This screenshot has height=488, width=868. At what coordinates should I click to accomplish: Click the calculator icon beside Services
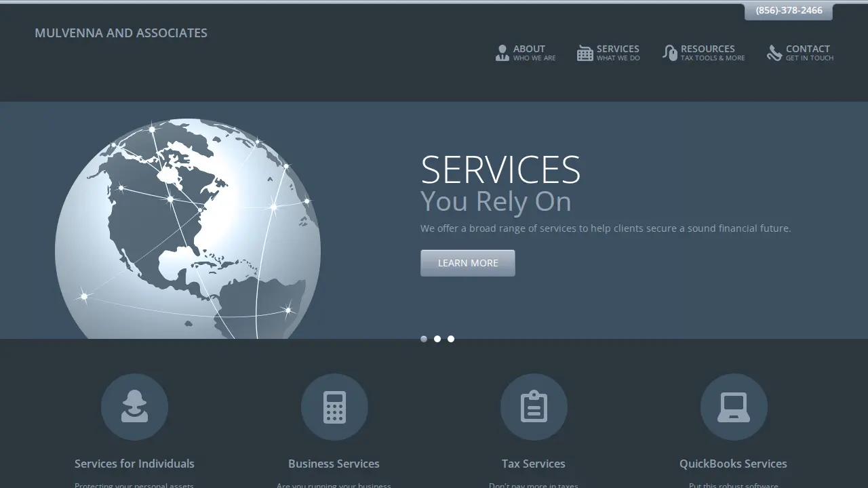(x=585, y=53)
